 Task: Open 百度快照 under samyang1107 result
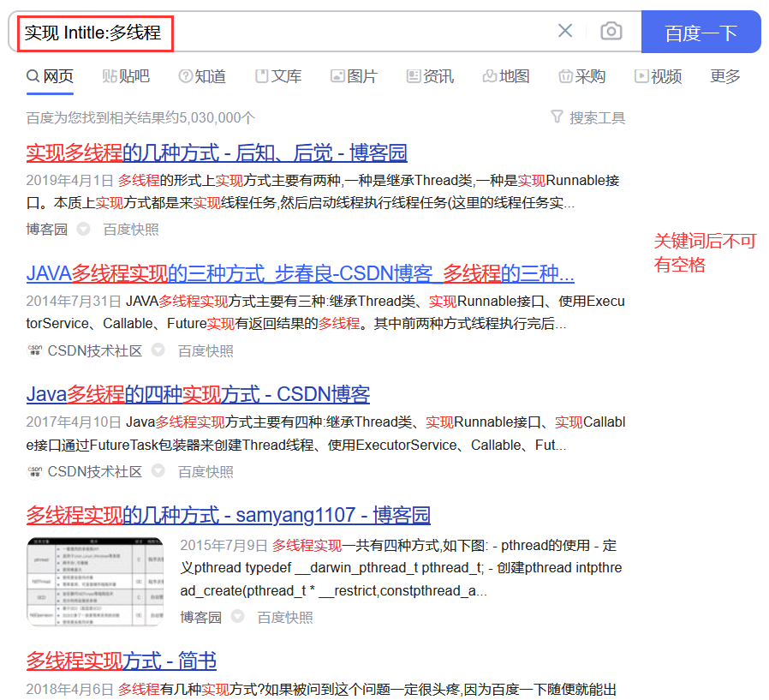tap(285, 617)
